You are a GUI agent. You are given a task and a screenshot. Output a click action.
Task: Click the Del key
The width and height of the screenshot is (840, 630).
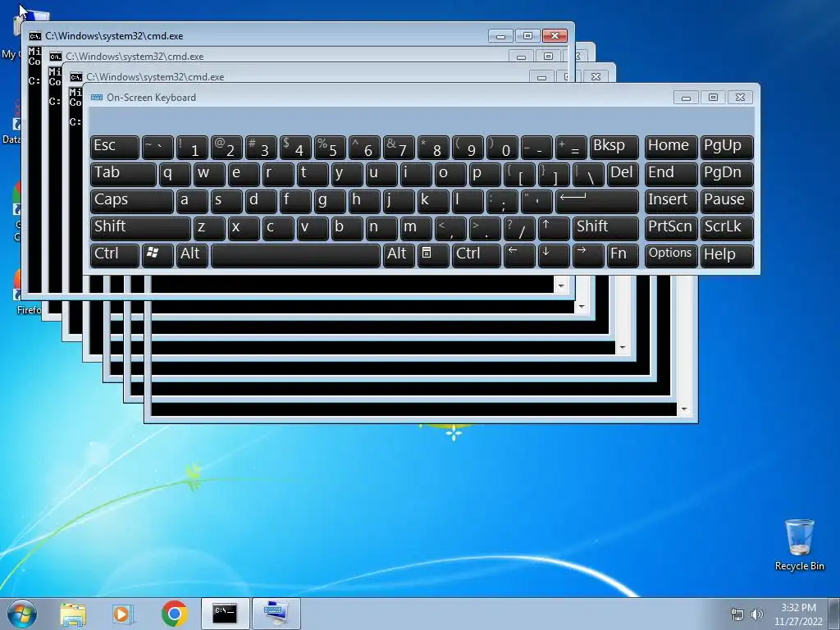point(623,174)
